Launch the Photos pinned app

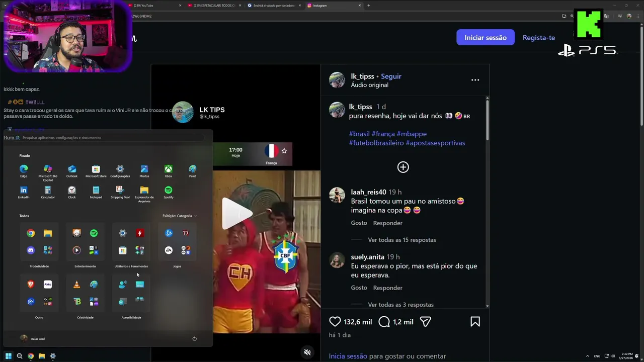pos(144,171)
